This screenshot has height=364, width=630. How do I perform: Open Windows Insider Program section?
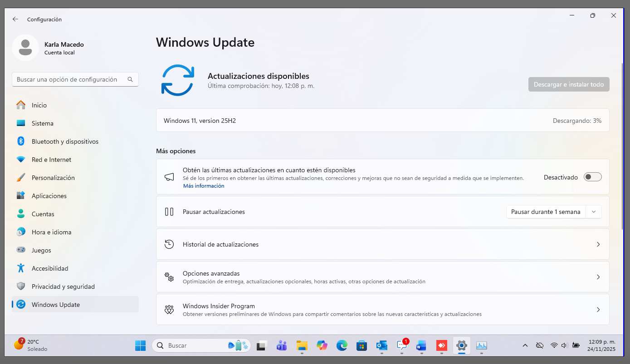click(382, 310)
